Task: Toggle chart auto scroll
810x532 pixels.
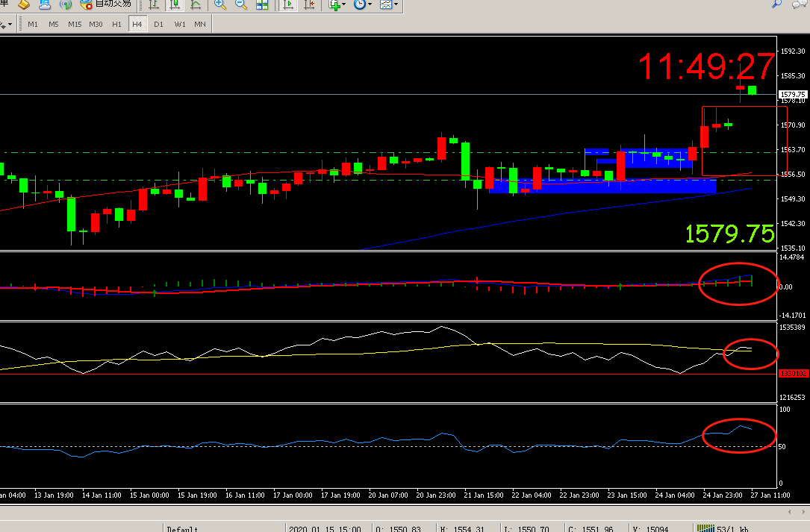Action: (288, 4)
